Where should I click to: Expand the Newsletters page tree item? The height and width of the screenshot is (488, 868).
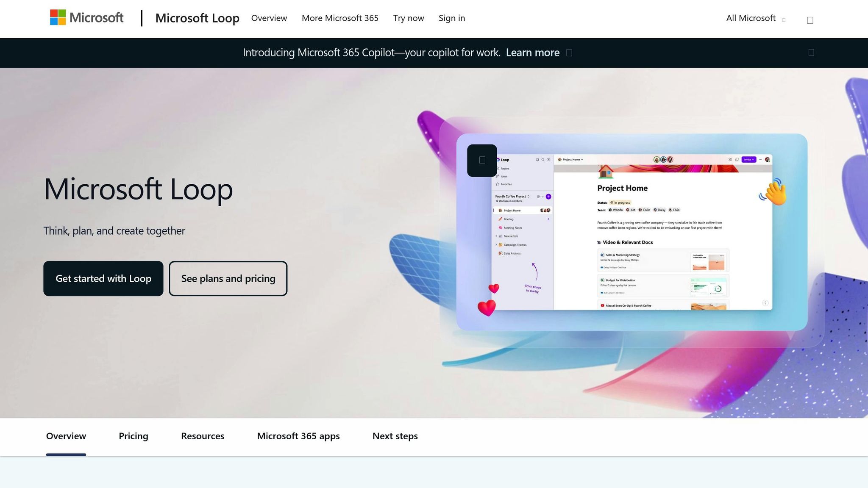pyautogui.click(x=496, y=236)
